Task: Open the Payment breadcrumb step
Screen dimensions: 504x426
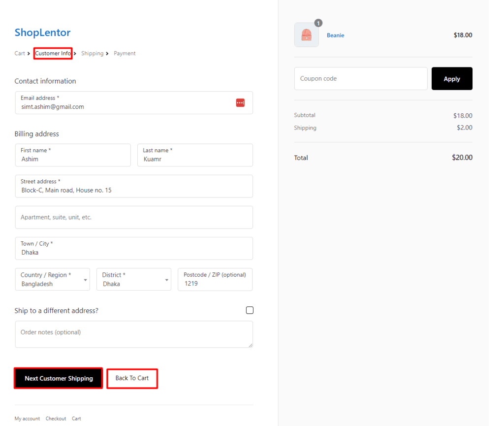Action: point(125,53)
